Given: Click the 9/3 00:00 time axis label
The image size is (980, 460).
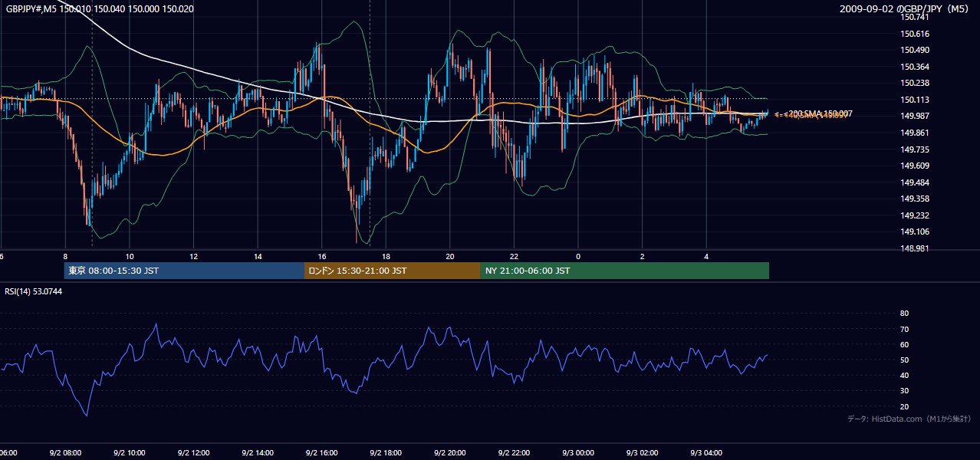Looking at the screenshot, I should tap(577, 453).
